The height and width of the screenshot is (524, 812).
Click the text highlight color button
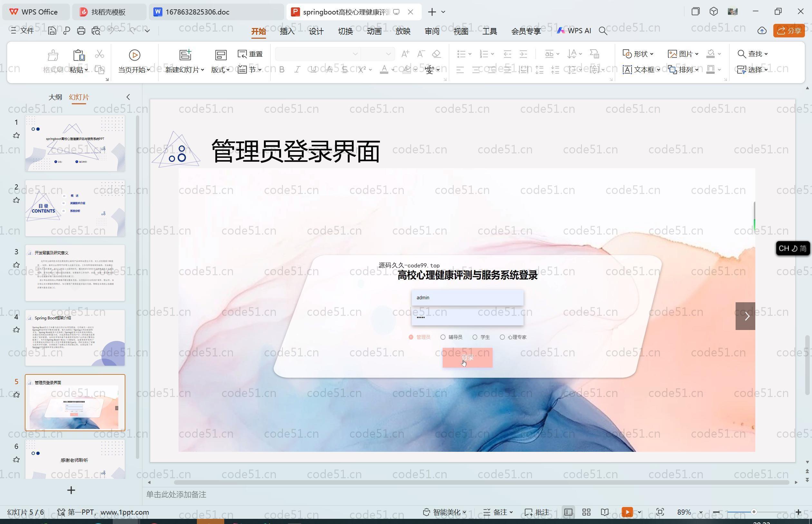[x=407, y=70]
